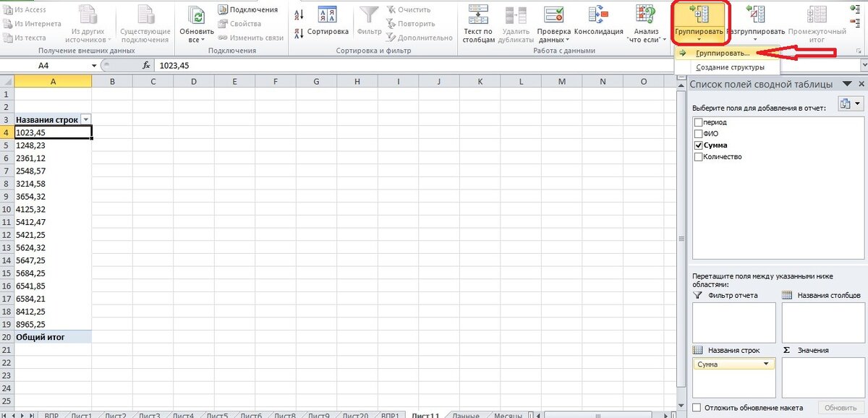Enable Отложить обновление макета checkbox
The height and width of the screenshot is (418, 868).
[x=697, y=407]
